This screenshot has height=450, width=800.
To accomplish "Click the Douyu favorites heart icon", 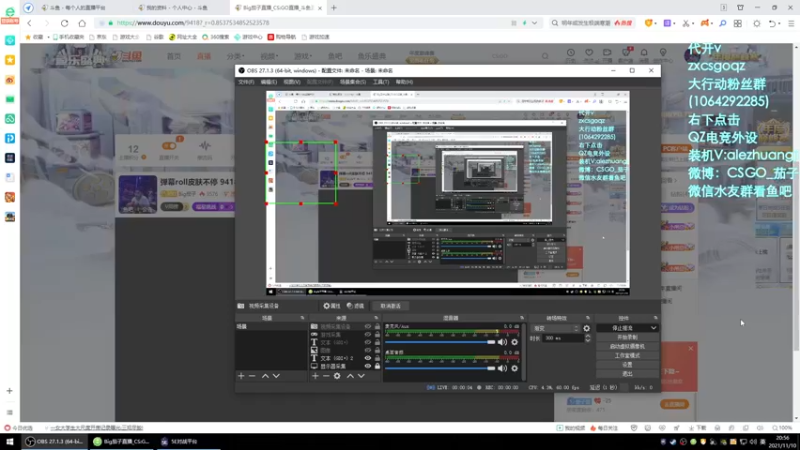I will 589,53.
